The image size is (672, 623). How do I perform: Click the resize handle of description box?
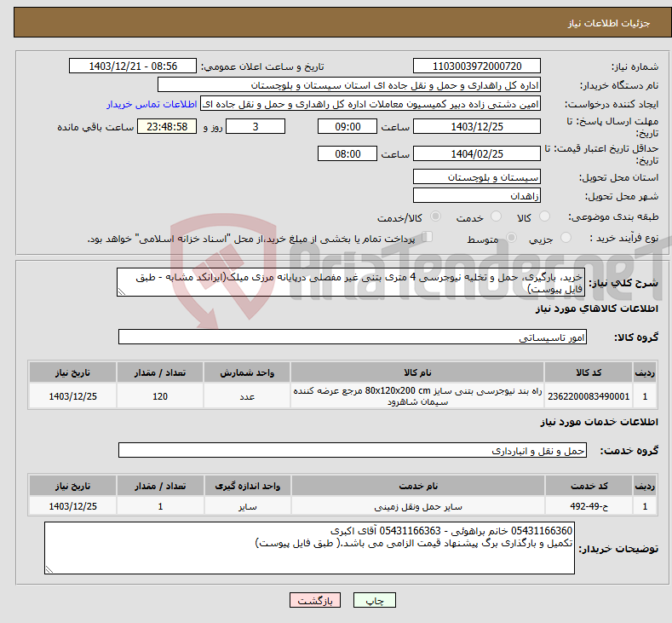click(122, 292)
